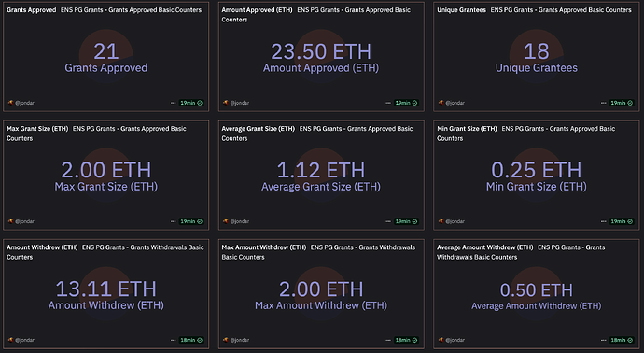The width and height of the screenshot is (644, 353).
Task: Open the Unique Grantees panel title link
Action: [x=461, y=10]
